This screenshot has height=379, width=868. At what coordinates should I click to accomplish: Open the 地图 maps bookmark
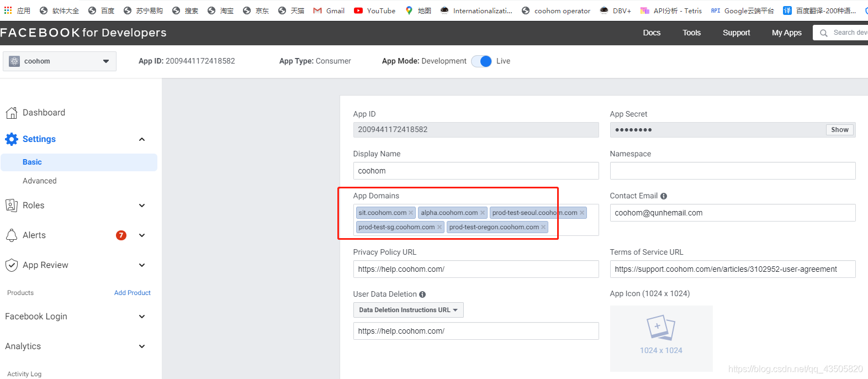tap(418, 10)
